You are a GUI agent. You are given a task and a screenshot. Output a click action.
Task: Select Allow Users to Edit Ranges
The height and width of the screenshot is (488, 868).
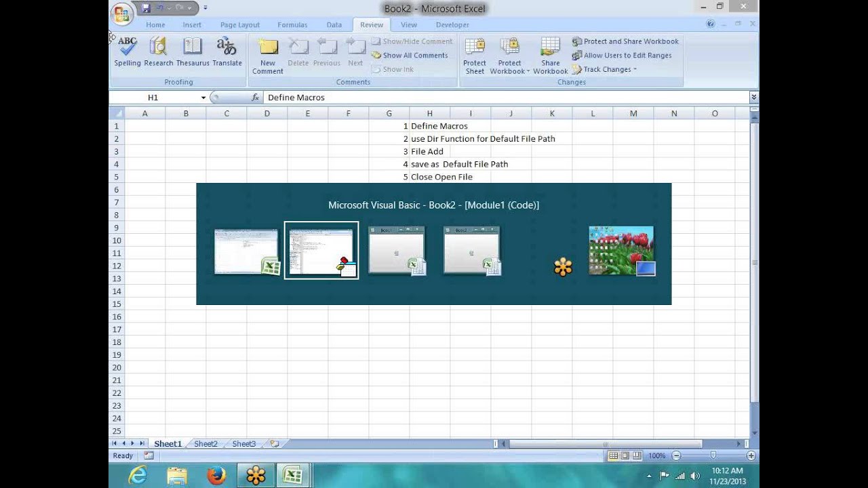622,56
